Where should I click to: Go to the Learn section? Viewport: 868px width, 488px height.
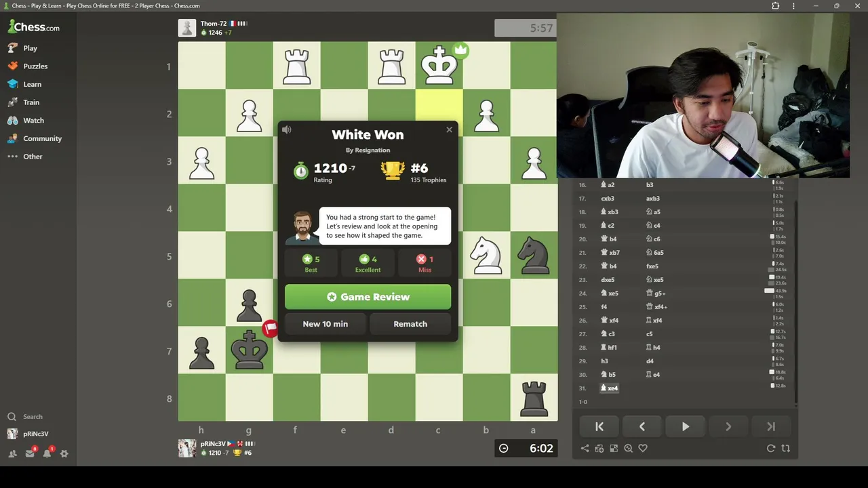[x=25, y=84]
